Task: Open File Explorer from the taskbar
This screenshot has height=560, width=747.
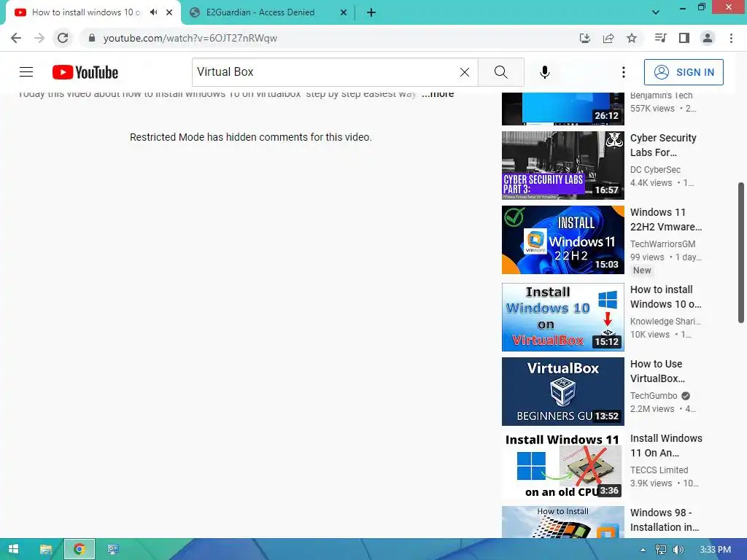Action: point(46,549)
